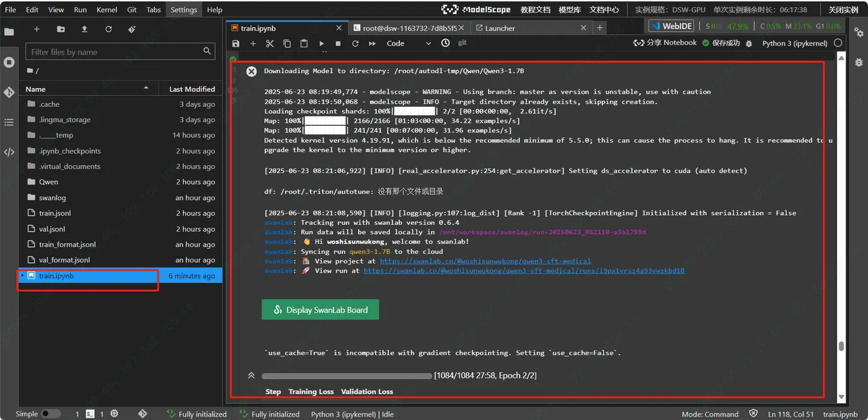
Task: Click the Git clone icon in file browser
Action: point(131,29)
